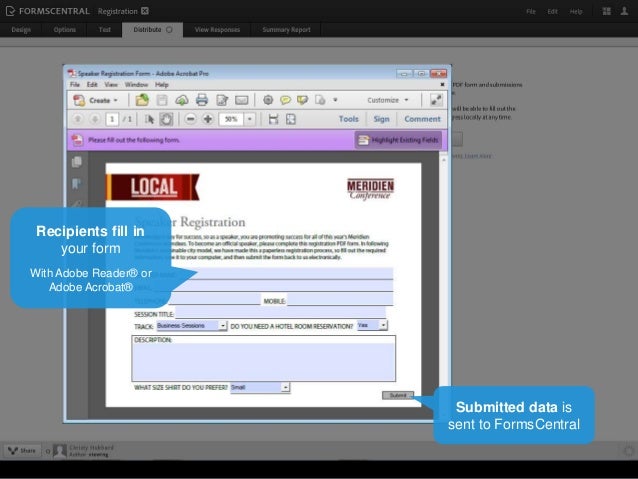Open Acrobat Edit menu
Viewport: 638px width, 479px height.
92,85
